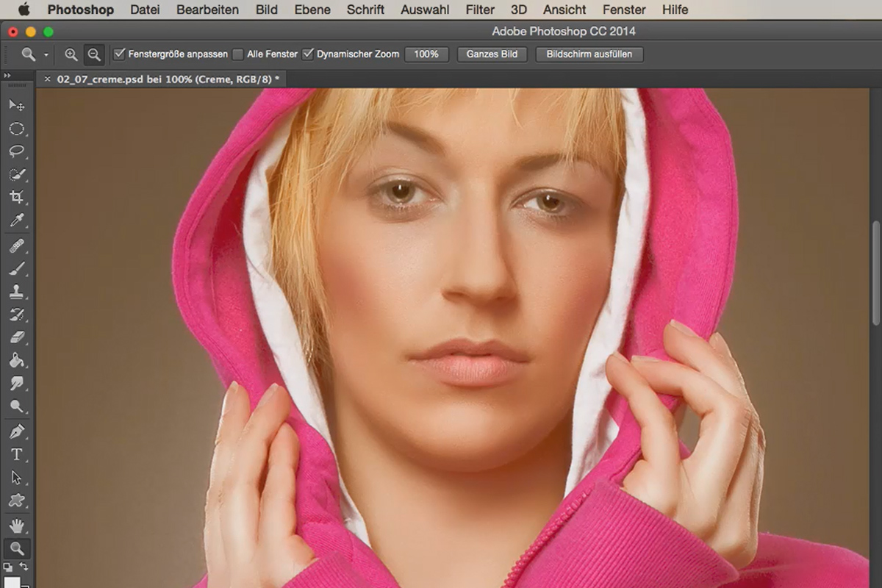Image resolution: width=882 pixels, height=588 pixels.
Task: Open the Photoshop application menu
Action: tap(81, 10)
